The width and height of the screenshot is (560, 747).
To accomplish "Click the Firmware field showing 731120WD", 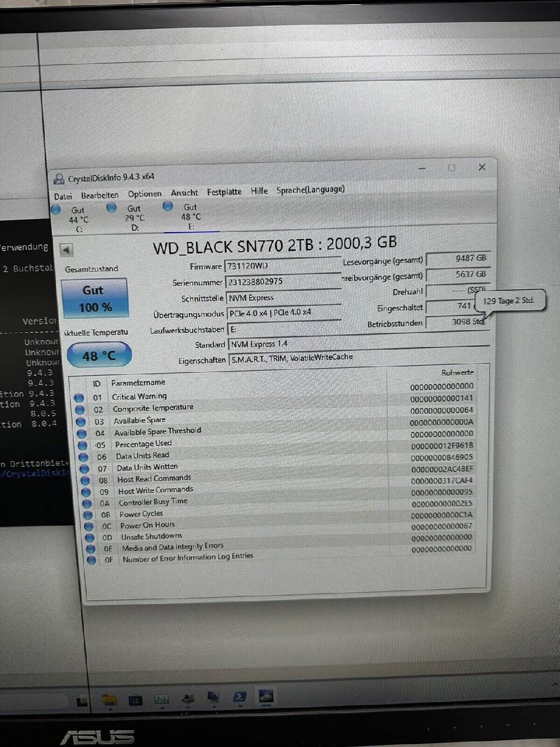I will coord(283,265).
